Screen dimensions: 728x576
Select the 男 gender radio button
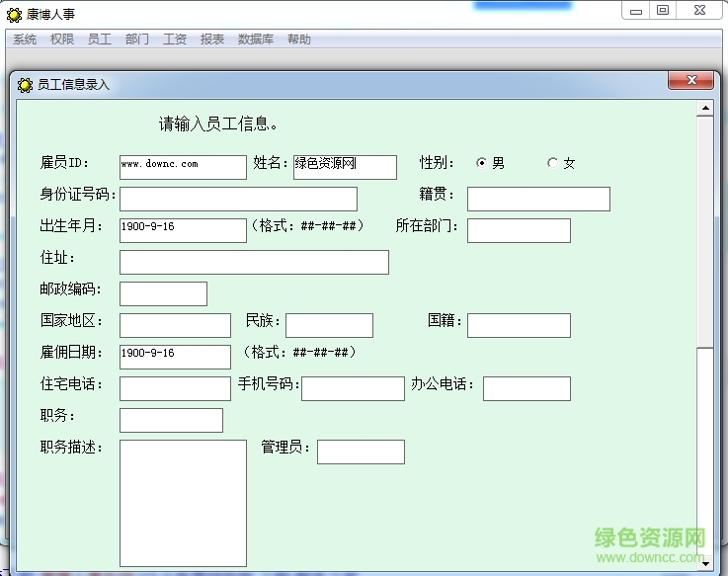482,163
